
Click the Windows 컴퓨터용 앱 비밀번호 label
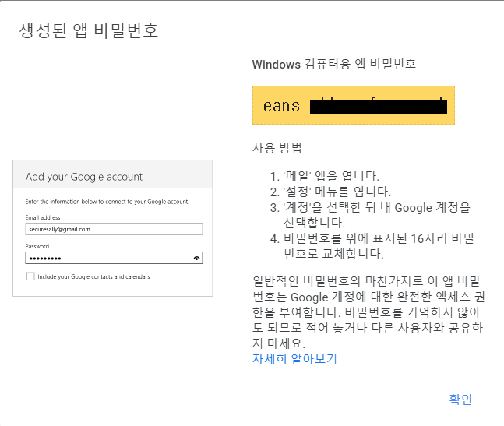coord(334,64)
